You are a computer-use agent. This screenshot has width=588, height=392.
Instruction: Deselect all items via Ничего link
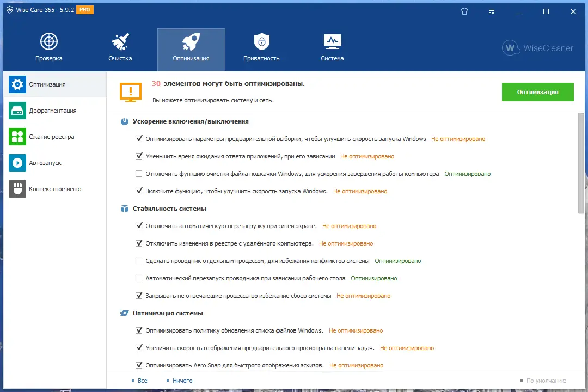pos(182,381)
